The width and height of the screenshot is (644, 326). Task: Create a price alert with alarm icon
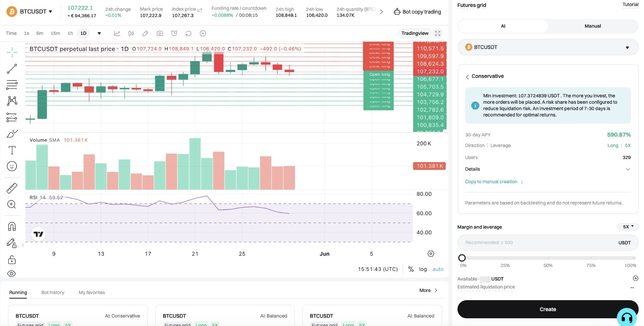[174, 33]
